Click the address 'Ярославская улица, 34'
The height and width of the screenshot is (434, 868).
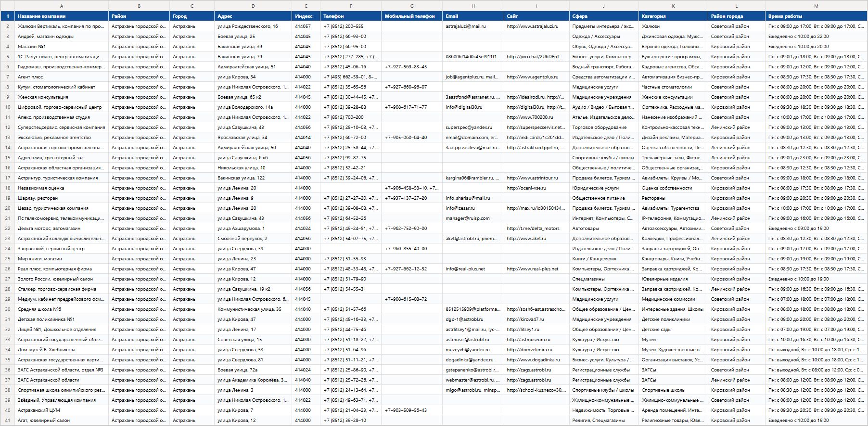(x=253, y=138)
